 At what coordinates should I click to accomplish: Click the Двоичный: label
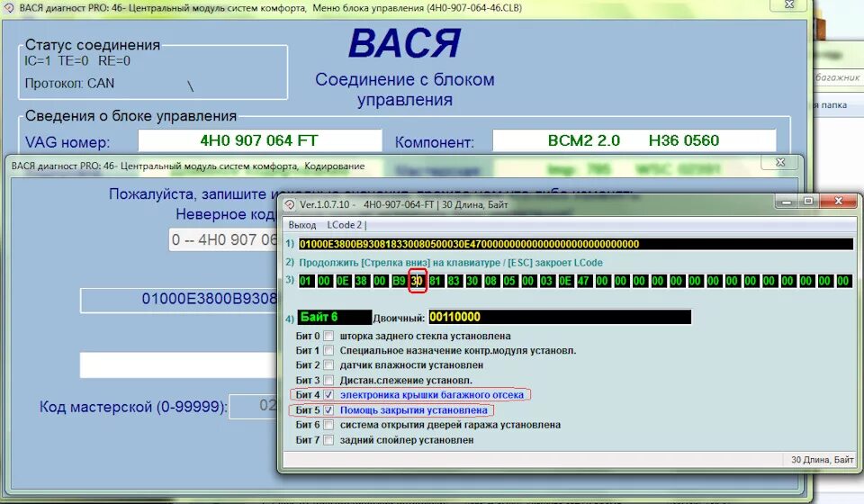[x=399, y=318]
